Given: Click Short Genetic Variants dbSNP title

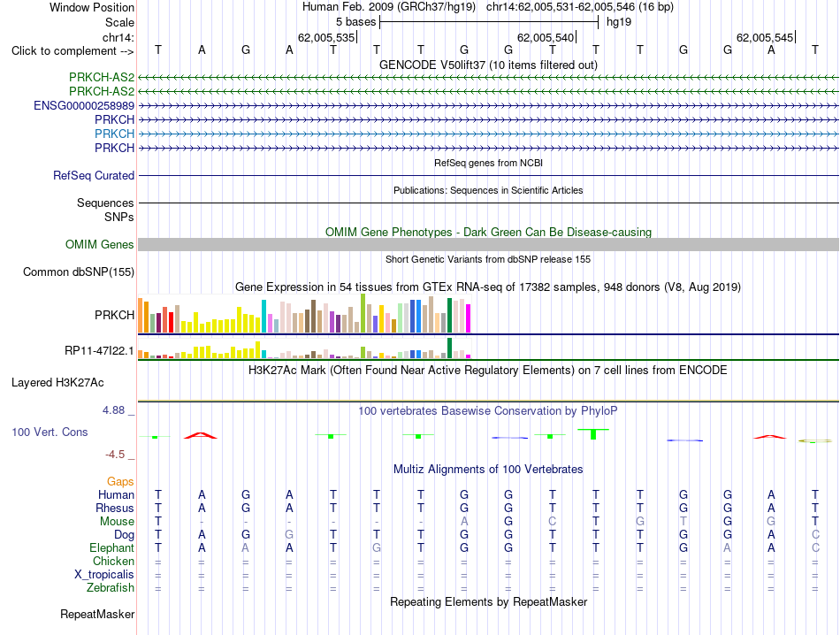Looking at the screenshot, I should pos(488,259).
